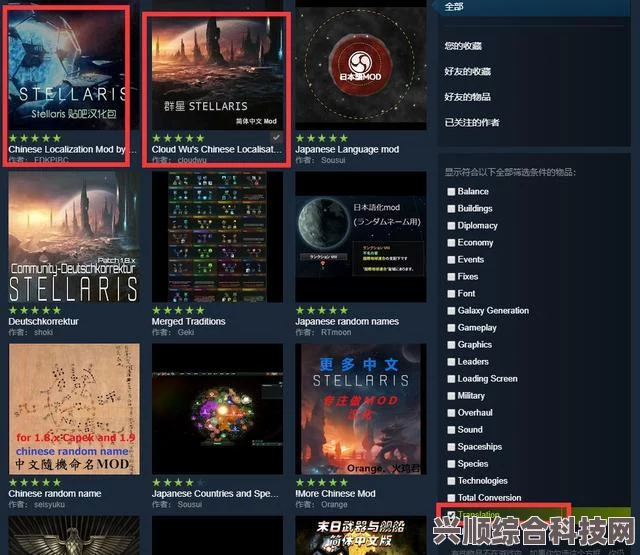Toggle the Graphics filter checkbox

[451, 345]
